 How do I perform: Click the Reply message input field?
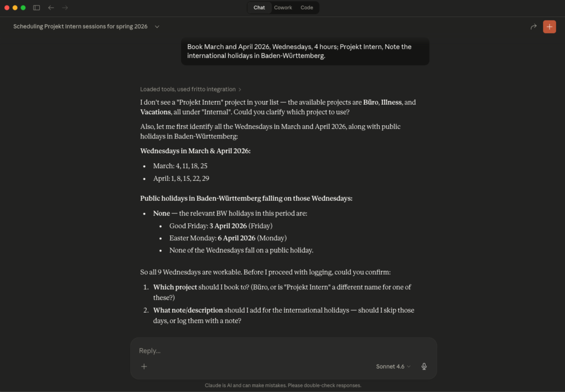point(276,351)
